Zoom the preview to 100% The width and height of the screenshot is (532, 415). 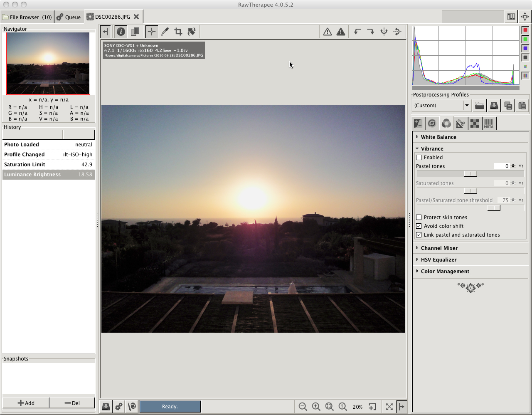click(x=342, y=407)
